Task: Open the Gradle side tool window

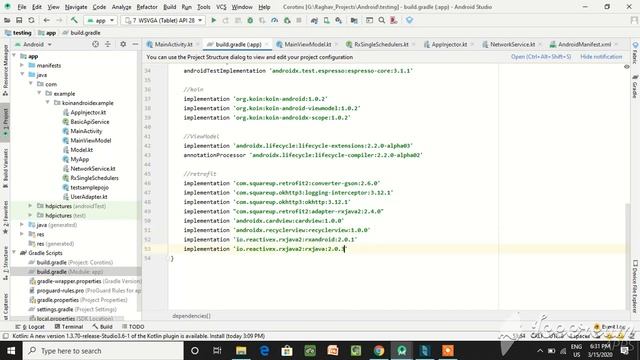Action: coord(635,87)
